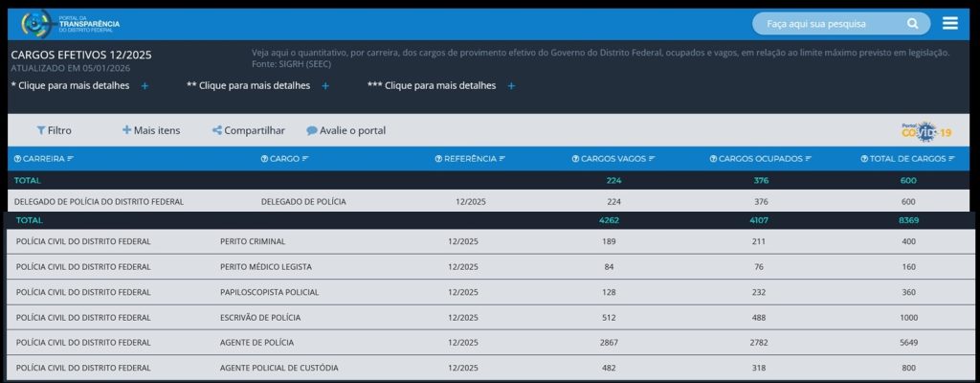Screen dimensions: 980x383
Task: Click Avalie o portal
Action: point(346,130)
